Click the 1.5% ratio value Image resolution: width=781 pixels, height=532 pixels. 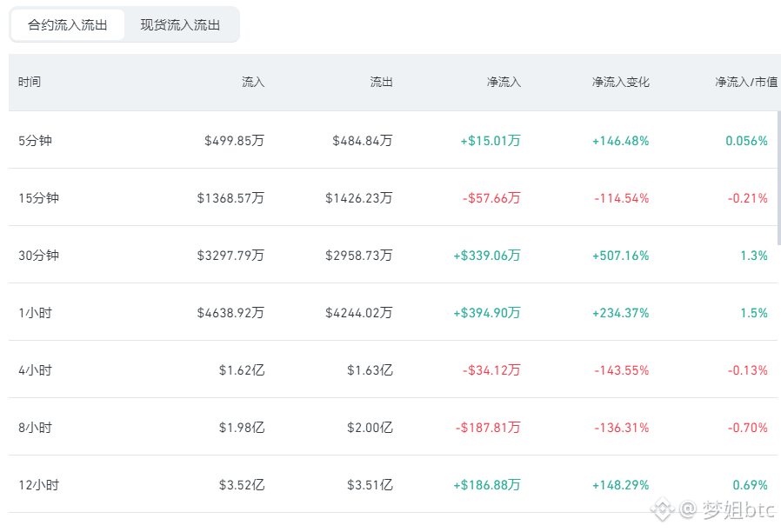(x=754, y=313)
